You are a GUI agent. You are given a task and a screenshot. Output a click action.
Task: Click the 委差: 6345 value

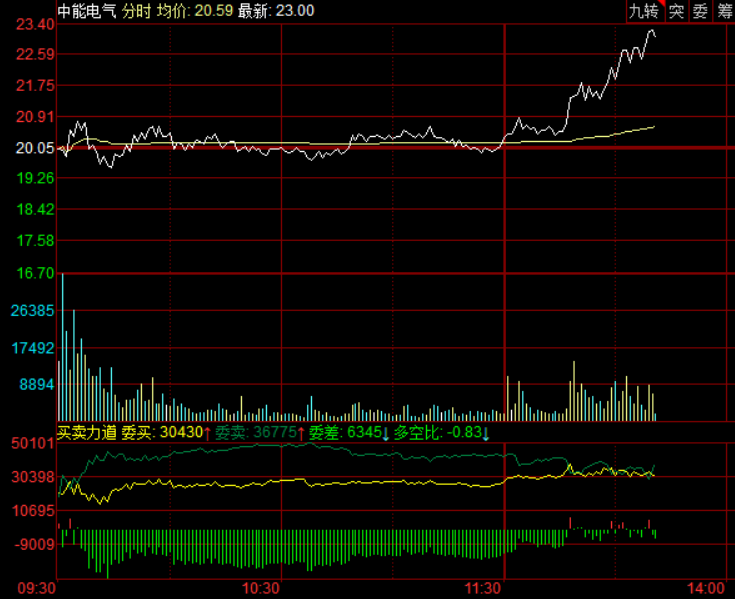(x=345, y=432)
